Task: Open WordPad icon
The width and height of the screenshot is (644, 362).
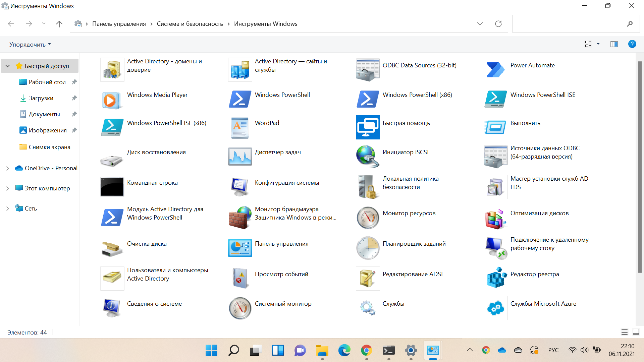Action: click(x=240, y=128)
